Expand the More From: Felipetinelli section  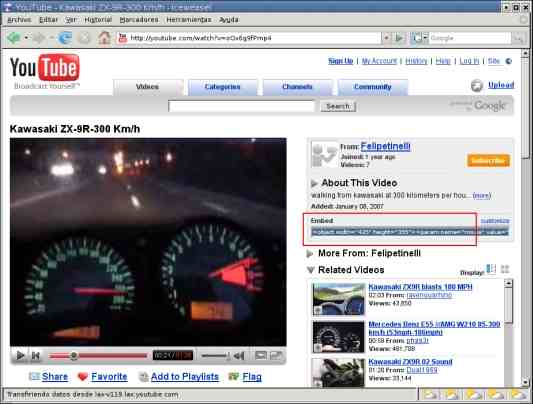[x=310, y=253]
